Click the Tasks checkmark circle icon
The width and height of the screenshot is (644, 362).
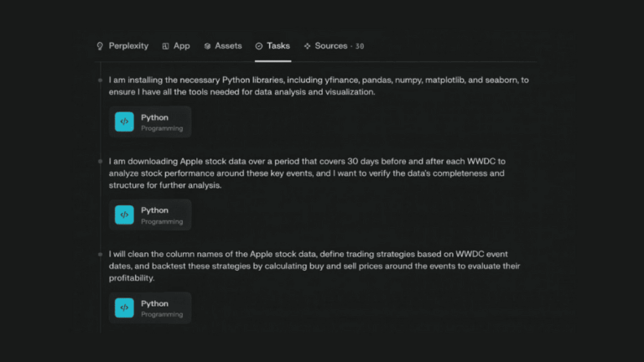click(x=259, y=46)
